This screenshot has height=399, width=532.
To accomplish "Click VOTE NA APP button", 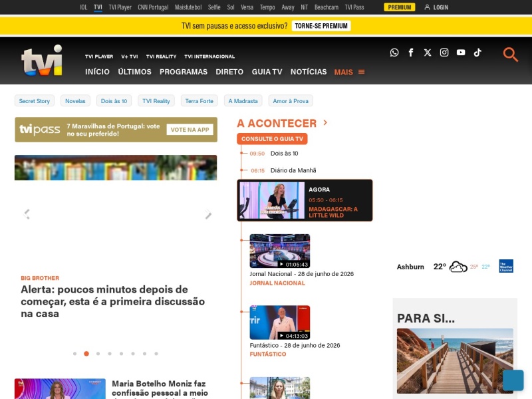I will point(190,130).
